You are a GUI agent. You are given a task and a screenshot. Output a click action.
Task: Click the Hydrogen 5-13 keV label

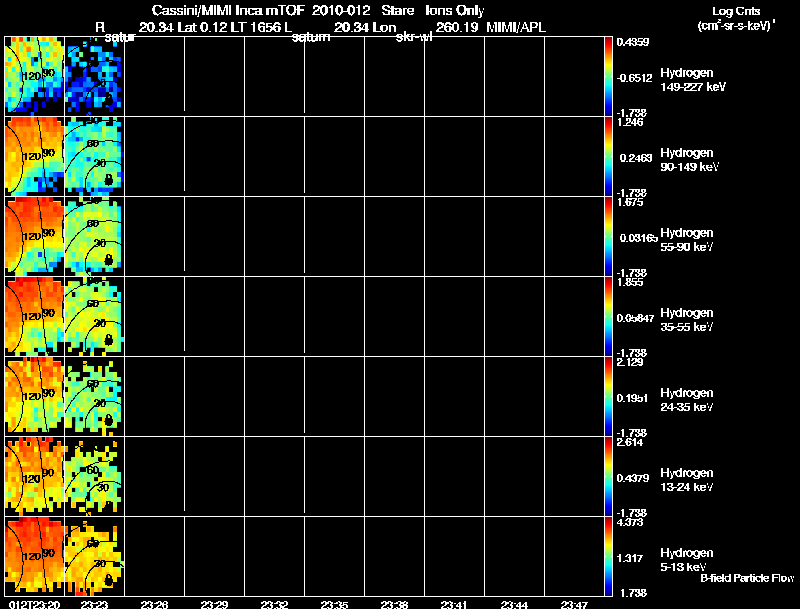[x=687, y=561]
